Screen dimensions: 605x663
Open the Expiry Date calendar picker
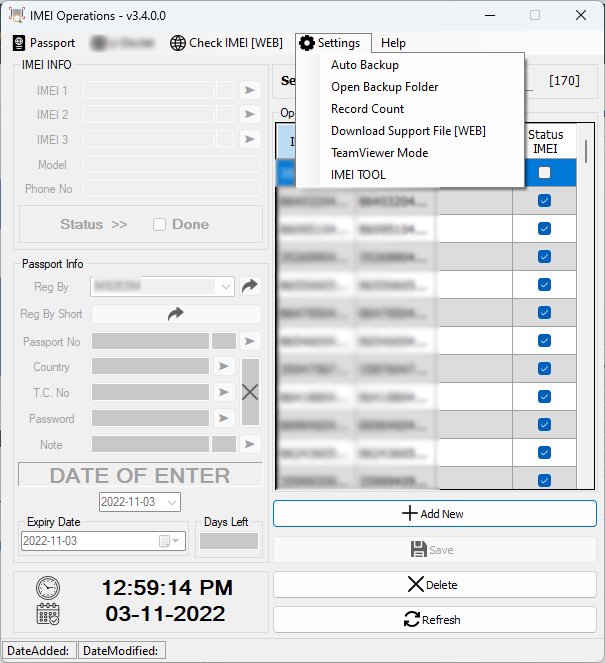(170, 541)
